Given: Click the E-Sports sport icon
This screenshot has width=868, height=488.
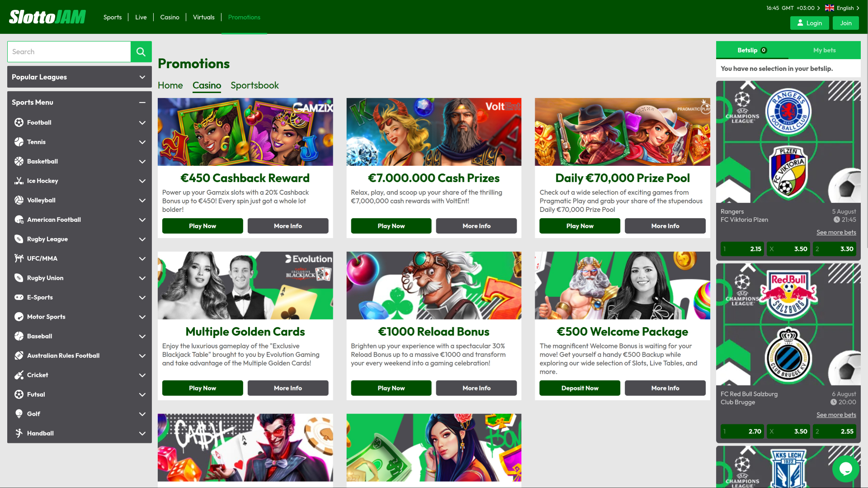Looking at the screenshot, I should point(19,297).
